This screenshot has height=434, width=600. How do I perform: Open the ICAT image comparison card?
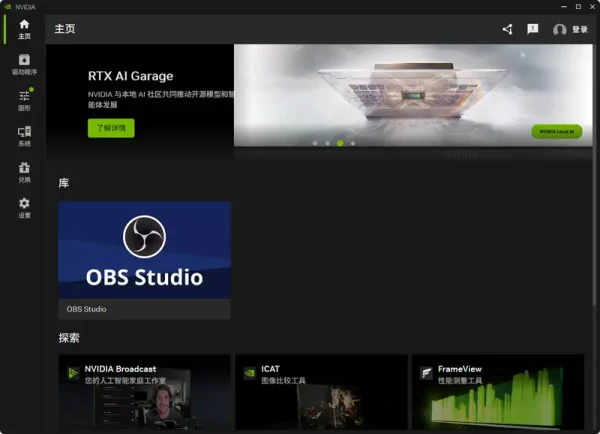(x=321, y=392)
